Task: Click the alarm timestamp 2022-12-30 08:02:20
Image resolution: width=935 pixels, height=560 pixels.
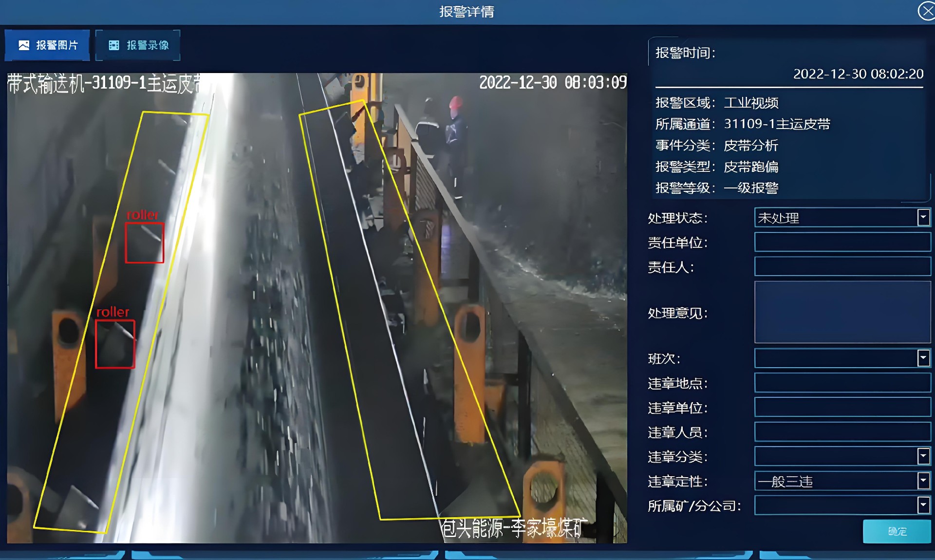Action: coord(858,74)
